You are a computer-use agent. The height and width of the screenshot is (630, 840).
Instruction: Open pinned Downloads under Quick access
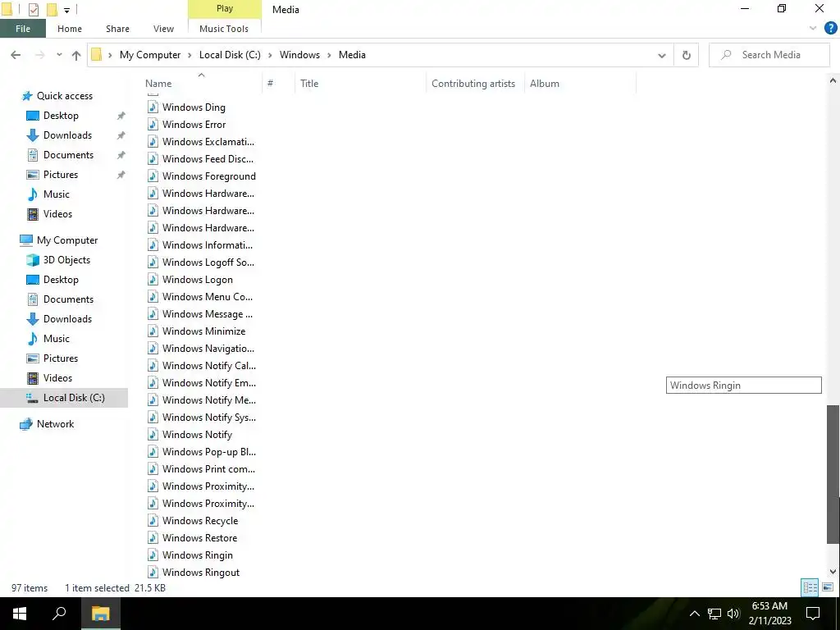coord(67,135)
